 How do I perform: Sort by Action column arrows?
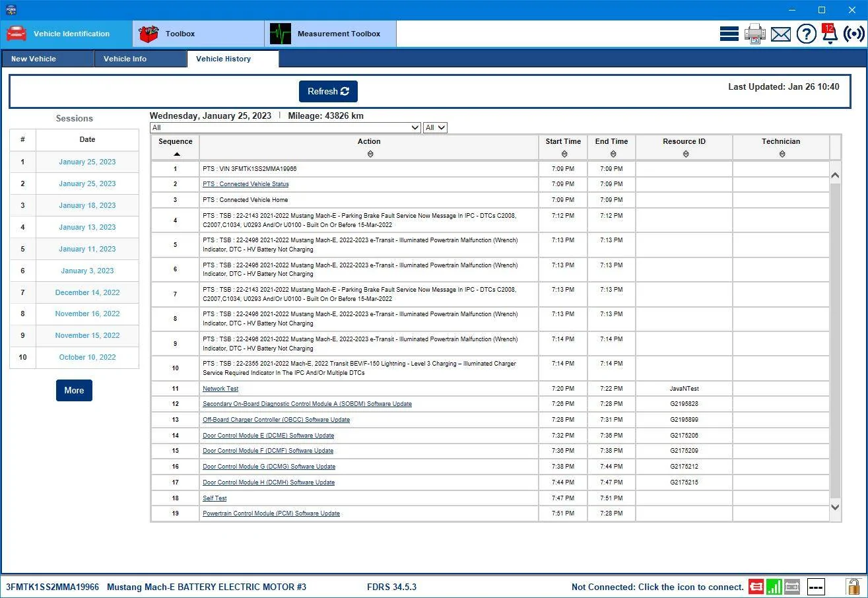(370, 154)
